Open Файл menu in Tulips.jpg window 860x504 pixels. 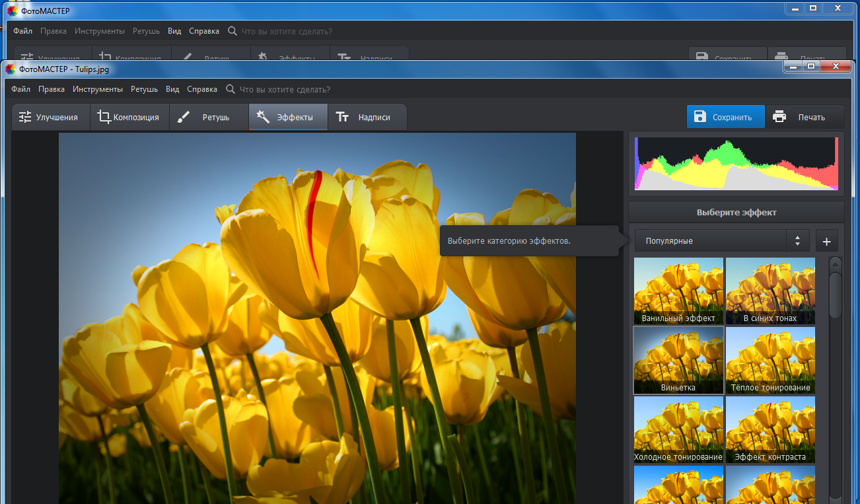click(x=20, y=89)
